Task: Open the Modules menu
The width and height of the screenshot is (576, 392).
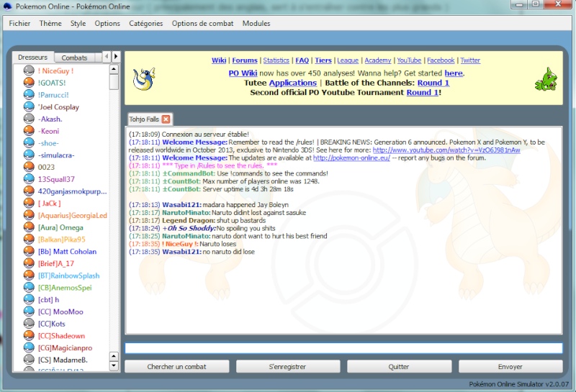Action: tap(256, 24)
